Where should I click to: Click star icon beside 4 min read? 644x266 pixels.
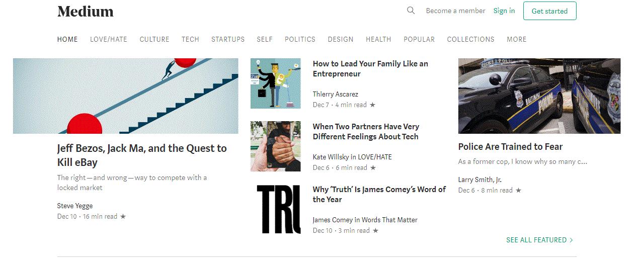pyautogui.click(x=372, y=105)
